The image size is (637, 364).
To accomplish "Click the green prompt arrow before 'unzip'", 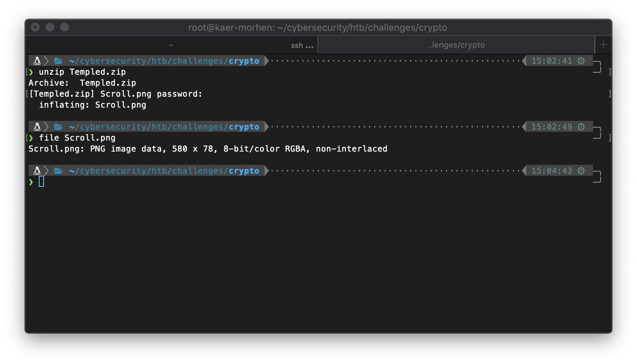I will (31, 72).
